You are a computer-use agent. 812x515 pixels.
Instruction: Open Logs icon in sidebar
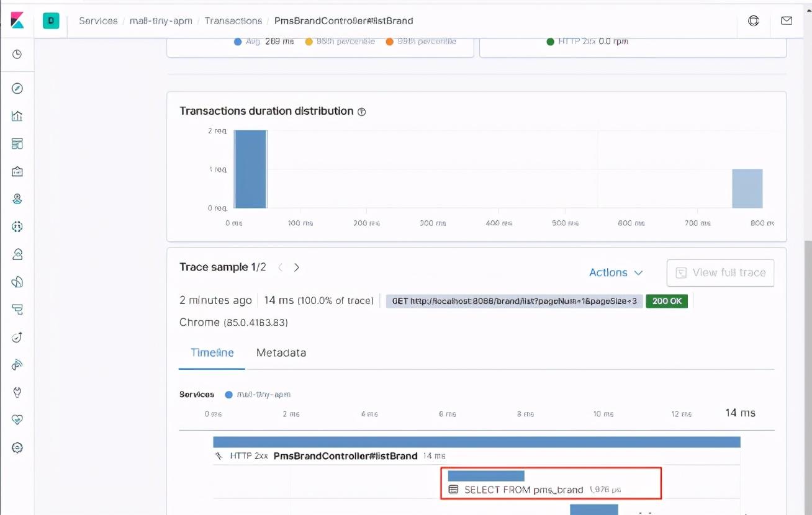coord(17,282)
